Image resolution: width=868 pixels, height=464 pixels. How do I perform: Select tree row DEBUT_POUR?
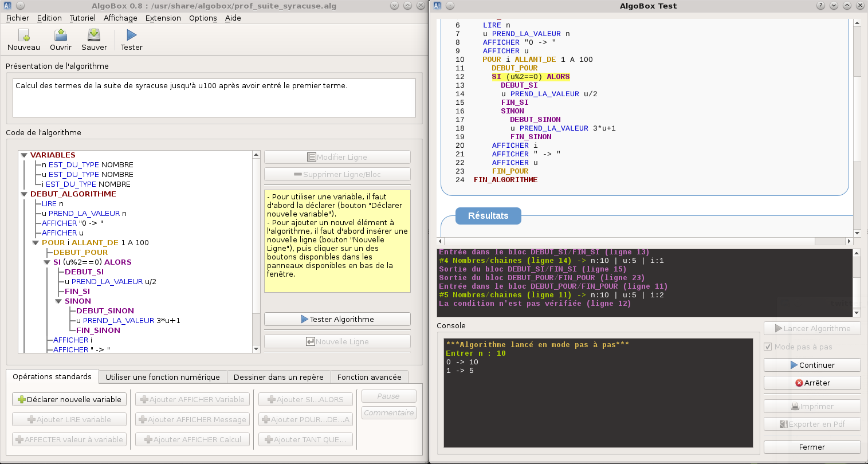coord(80,252)
